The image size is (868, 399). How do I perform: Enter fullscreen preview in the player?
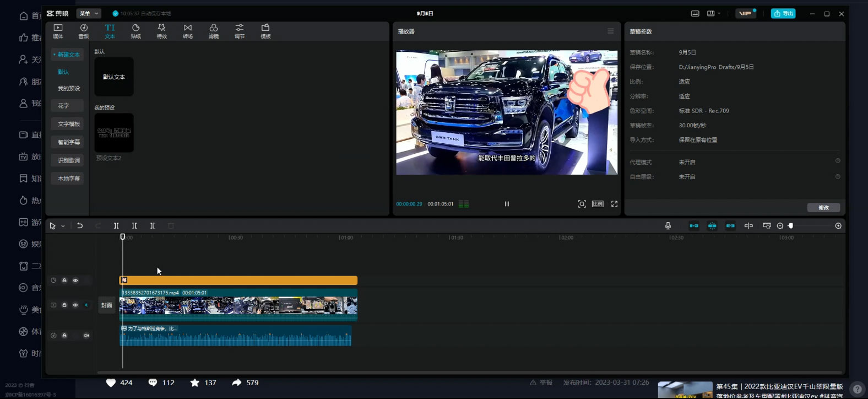tap(614, 204)
